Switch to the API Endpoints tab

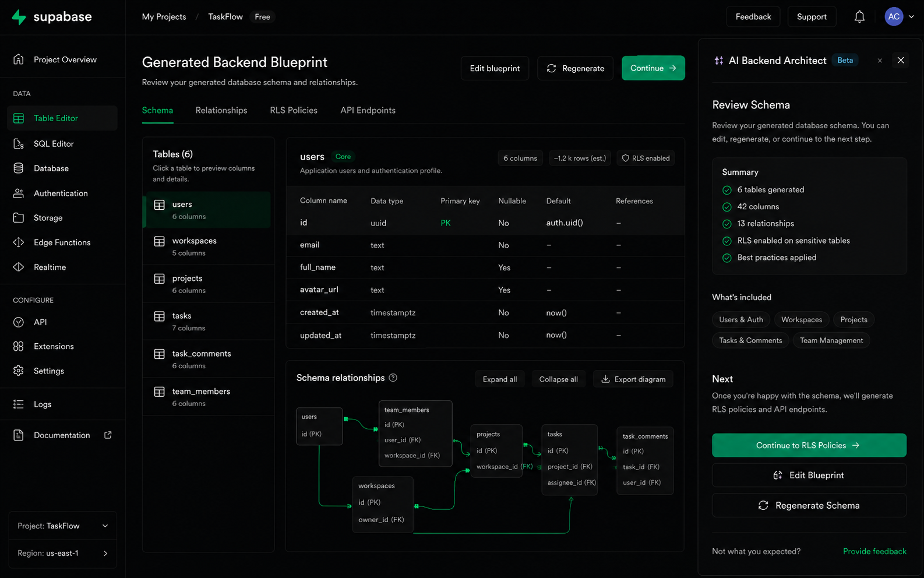pos(368,110)
